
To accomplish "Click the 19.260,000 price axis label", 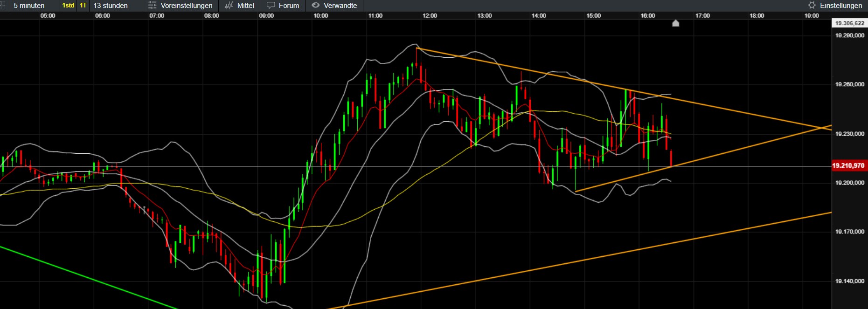I will tap(850, 84).
